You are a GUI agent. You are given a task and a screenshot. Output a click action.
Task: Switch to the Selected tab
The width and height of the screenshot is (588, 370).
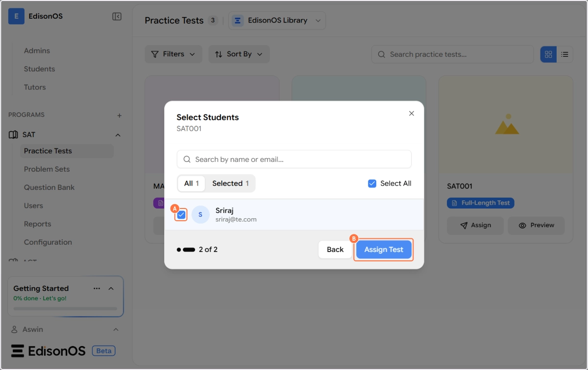[x=230, y=184]
